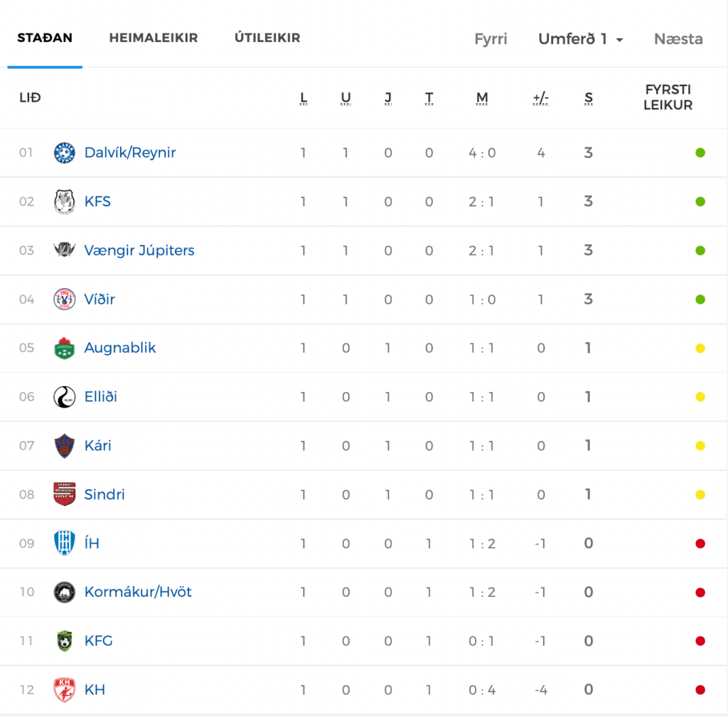The width and height of the screenshot is (728, 717).
Task: Click the ÍH blue striped crest
Action: [65, 543]
